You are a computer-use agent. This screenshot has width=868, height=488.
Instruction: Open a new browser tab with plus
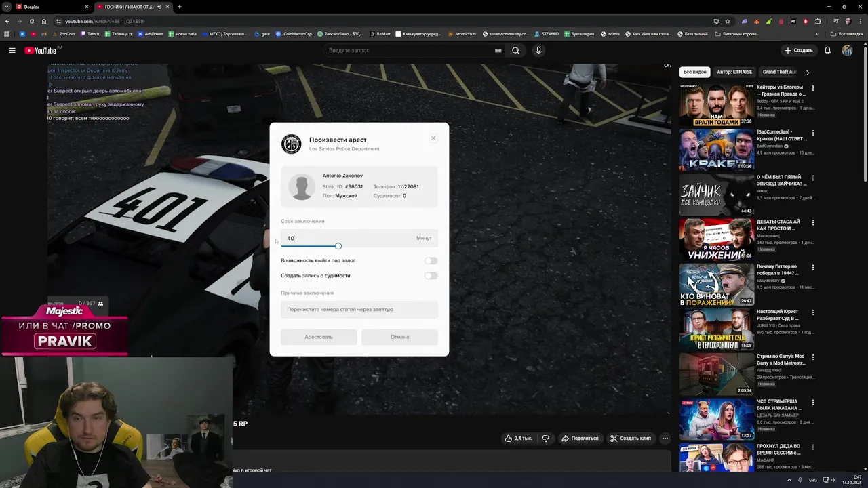180,7
